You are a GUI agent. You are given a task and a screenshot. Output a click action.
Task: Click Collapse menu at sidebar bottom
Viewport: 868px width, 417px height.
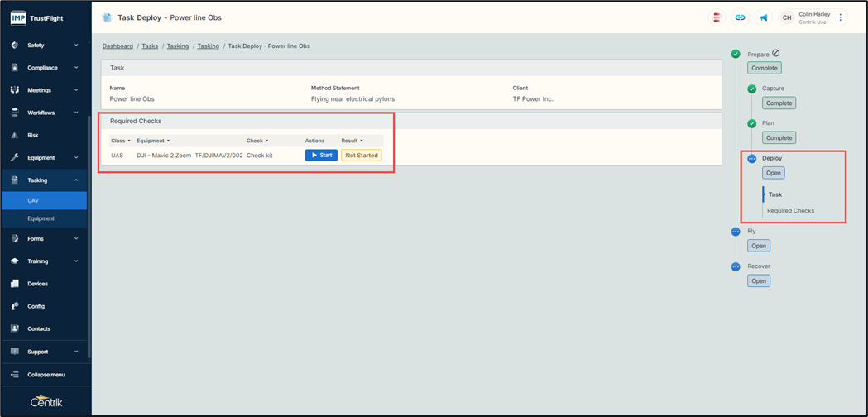pyautogui.click(x=45, y=375)
